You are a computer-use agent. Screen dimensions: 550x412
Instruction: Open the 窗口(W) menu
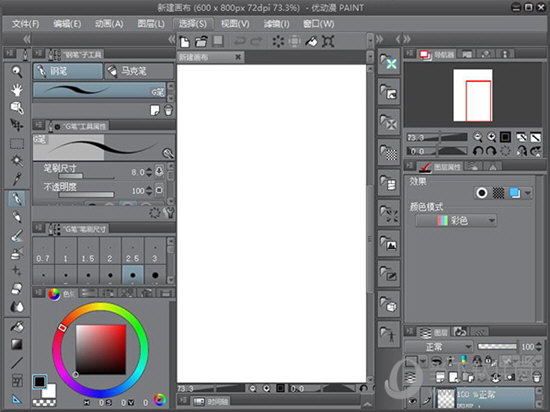pyautogui.click(x=318, y=24)
